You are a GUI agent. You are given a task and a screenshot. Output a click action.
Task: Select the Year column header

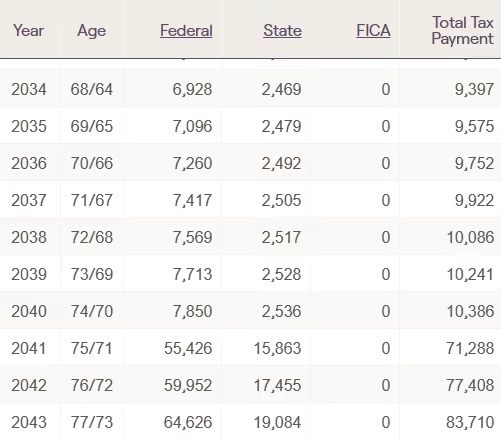pos(28,31)
